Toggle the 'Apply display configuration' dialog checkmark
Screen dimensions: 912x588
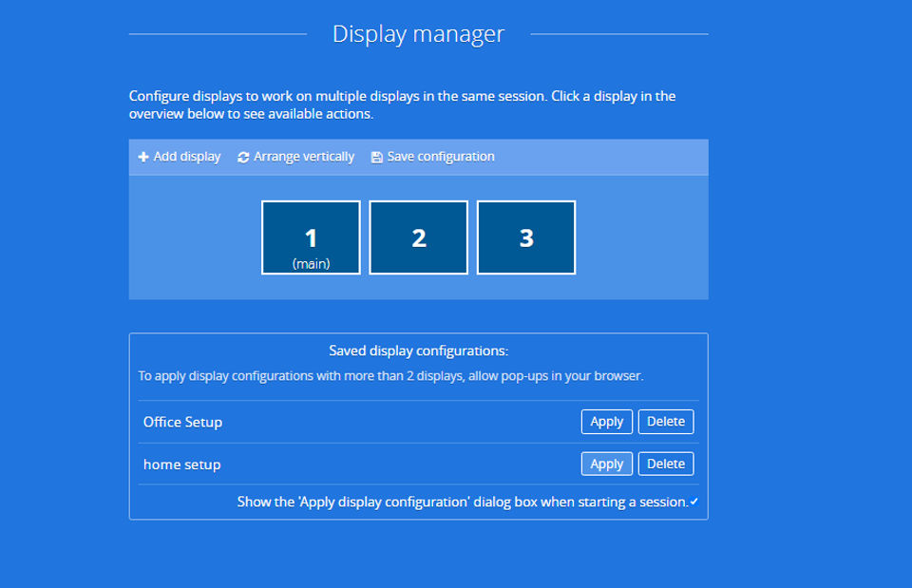tap(693, 502)
